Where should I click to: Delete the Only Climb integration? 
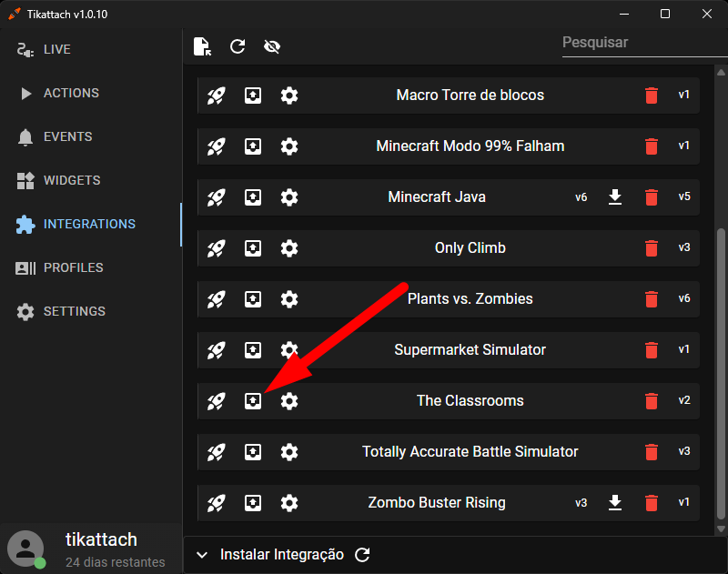(x=652, y=248)
